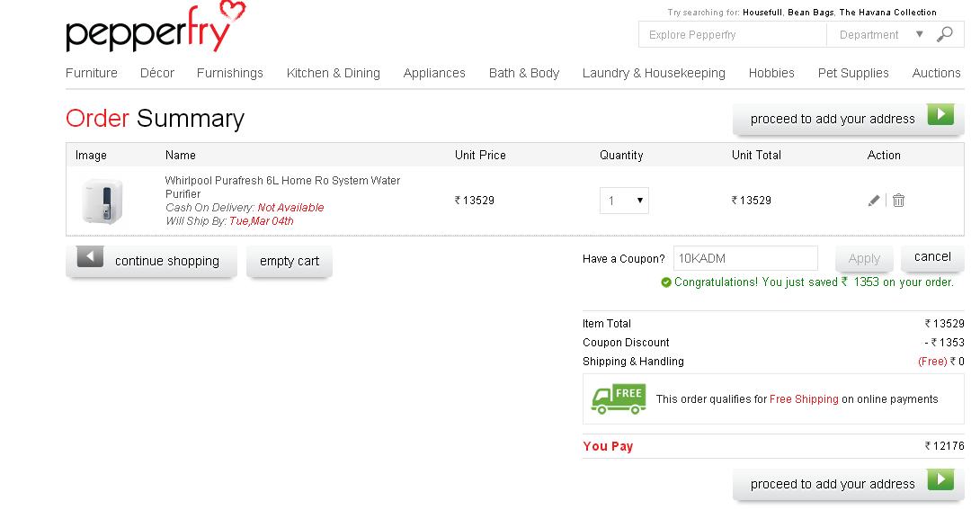Screen dimensions: 980x510
Task: Click the Shipping & Handling label
Action: coord(633,362)
